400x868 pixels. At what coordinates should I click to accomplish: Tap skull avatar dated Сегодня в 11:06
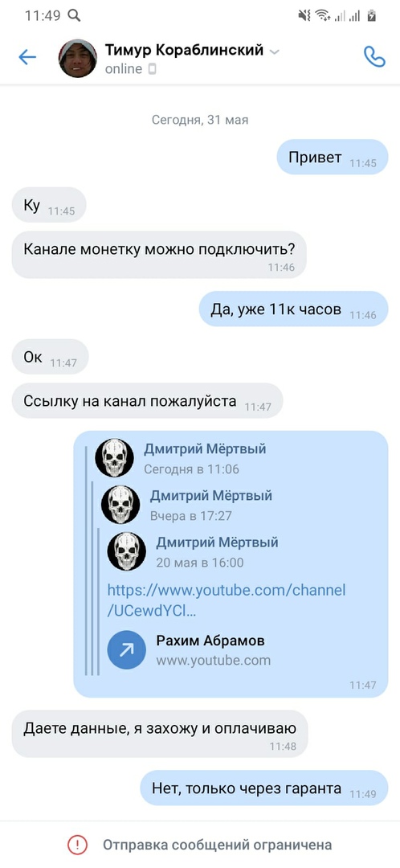coord(115,458)
